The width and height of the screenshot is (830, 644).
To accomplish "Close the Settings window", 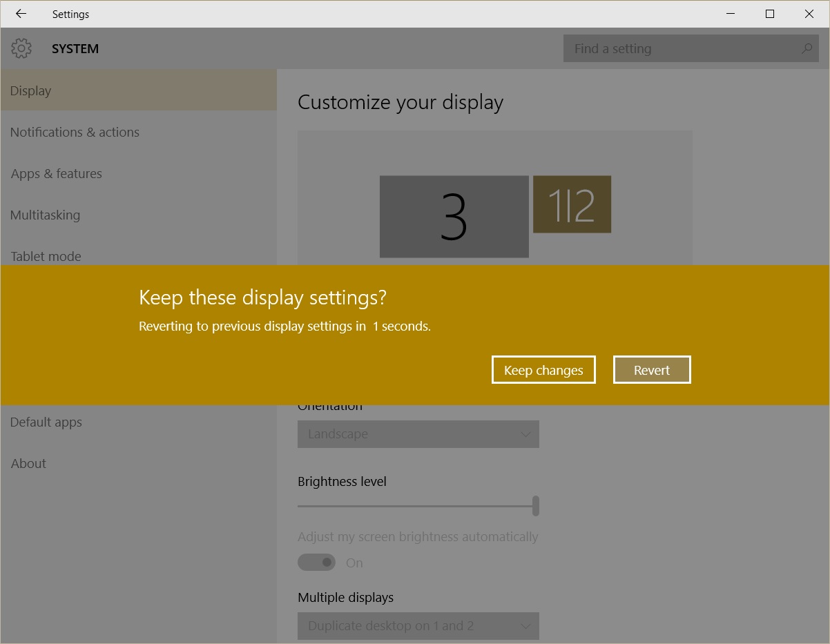I will tap(809, 14).
